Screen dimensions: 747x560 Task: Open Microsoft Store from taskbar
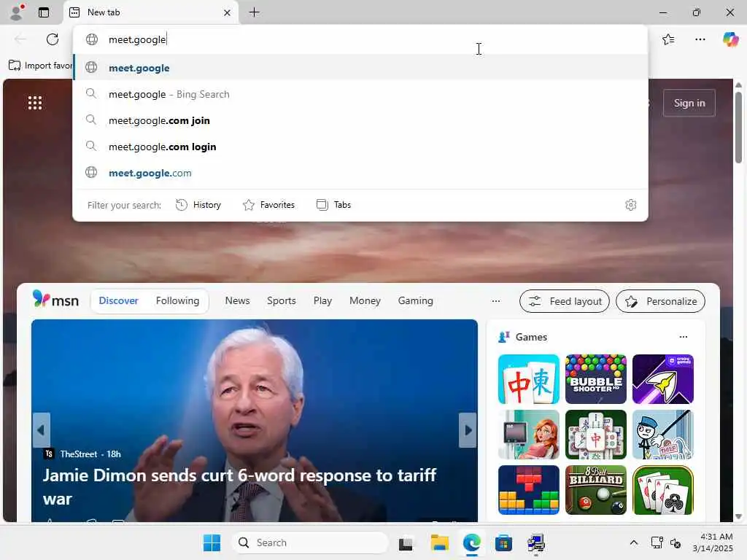point(503,542)
